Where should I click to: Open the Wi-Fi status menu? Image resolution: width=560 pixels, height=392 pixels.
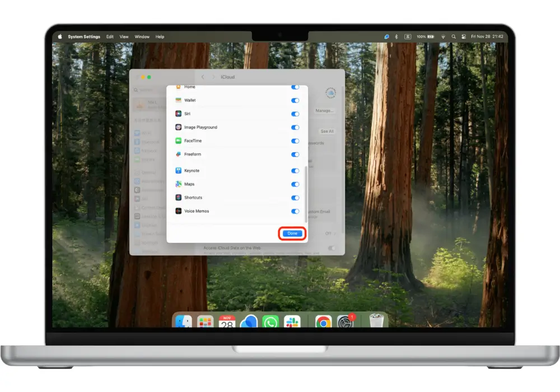click(443, 36)
